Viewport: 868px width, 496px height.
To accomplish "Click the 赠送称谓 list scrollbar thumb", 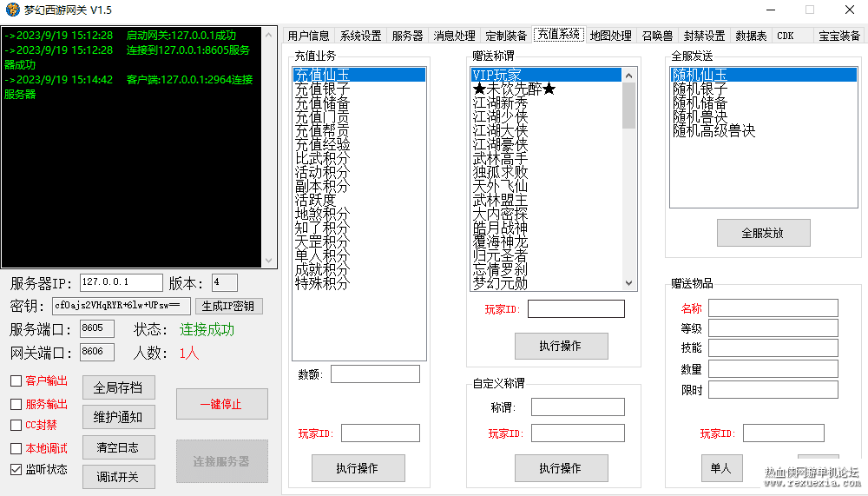I will tap(628, 105).
